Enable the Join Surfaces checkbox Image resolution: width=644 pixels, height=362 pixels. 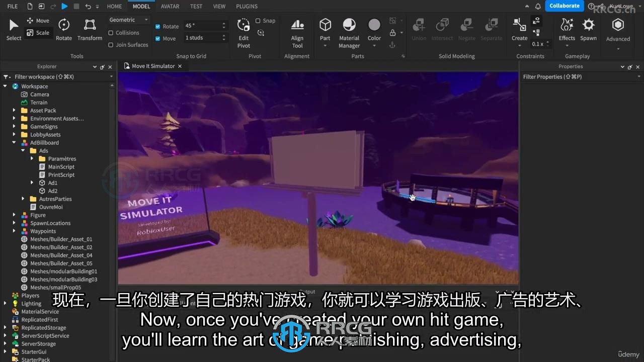tap(111, 45)
